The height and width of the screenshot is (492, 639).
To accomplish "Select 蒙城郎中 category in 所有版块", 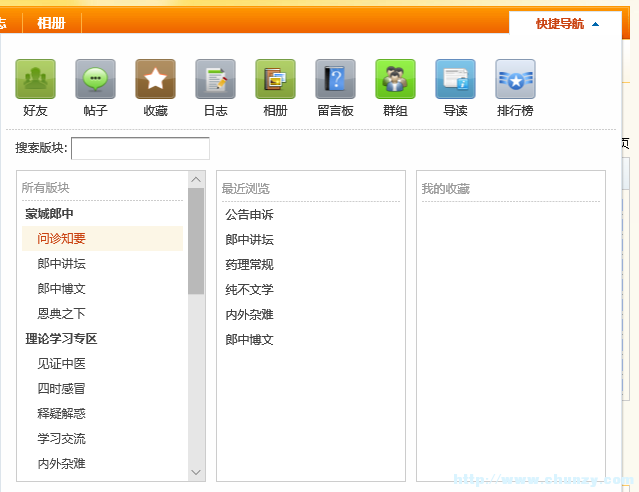I will tap(49, 214).
